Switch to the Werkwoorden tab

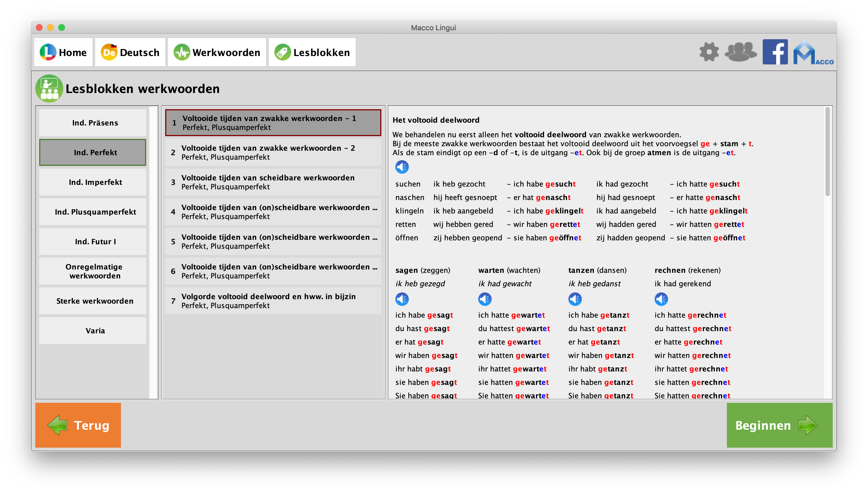pos(217,52)
